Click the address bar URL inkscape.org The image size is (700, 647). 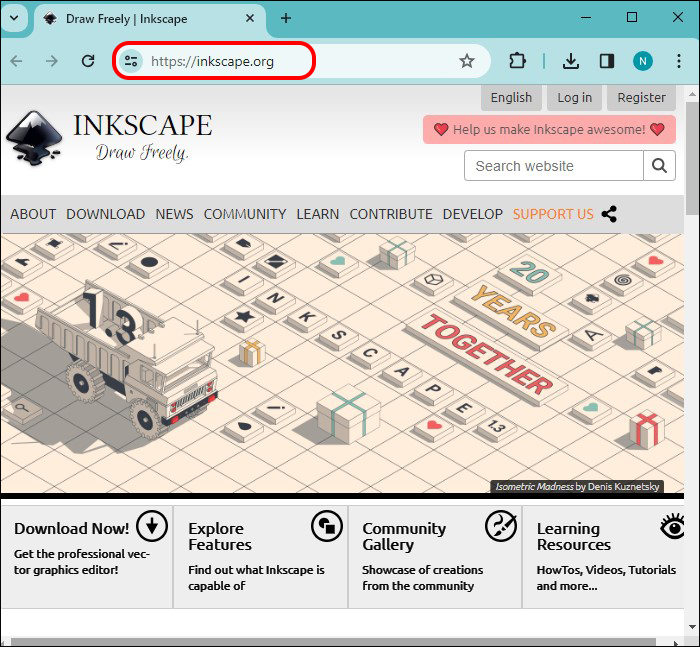point(212,61)
